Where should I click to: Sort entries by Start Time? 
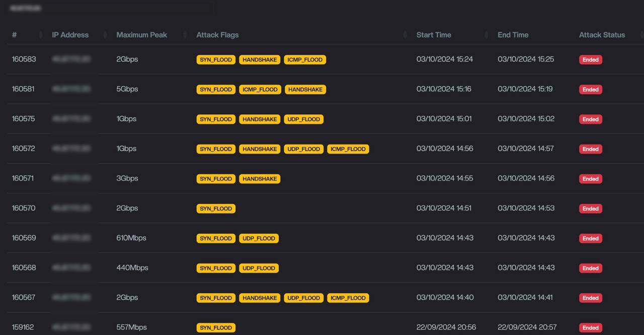485,35
